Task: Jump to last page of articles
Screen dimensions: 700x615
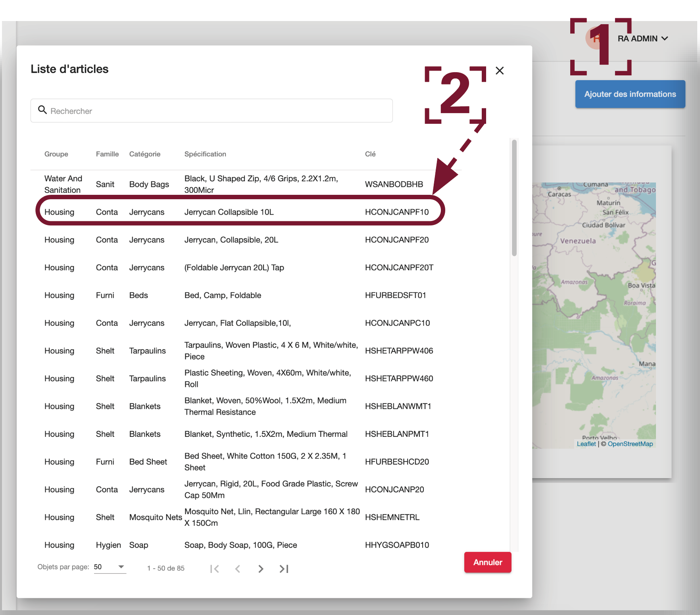Action: pyautogui.click(x=284, y=569)
